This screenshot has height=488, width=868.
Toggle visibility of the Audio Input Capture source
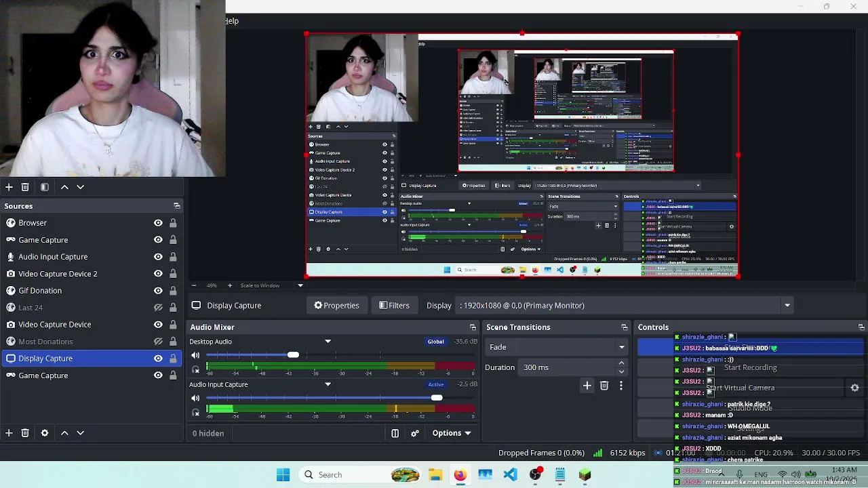tap(158, 257)
